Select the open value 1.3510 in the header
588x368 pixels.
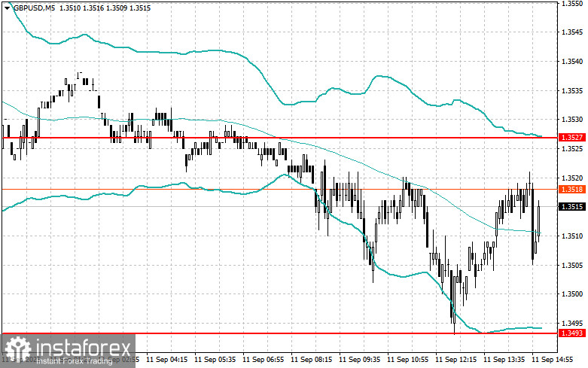pos(69,8)
